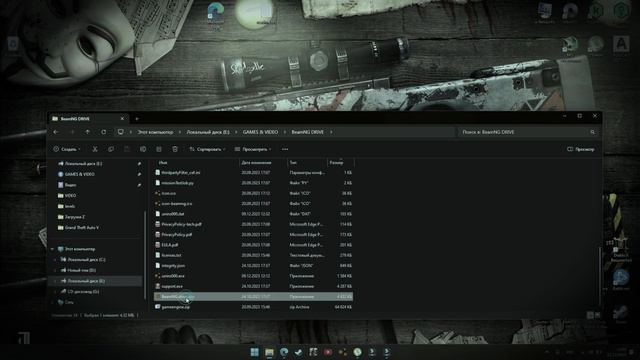
Task: Click the Delete trash icon in toolbar
Action: pyautogui.click(x=175, y=149)
